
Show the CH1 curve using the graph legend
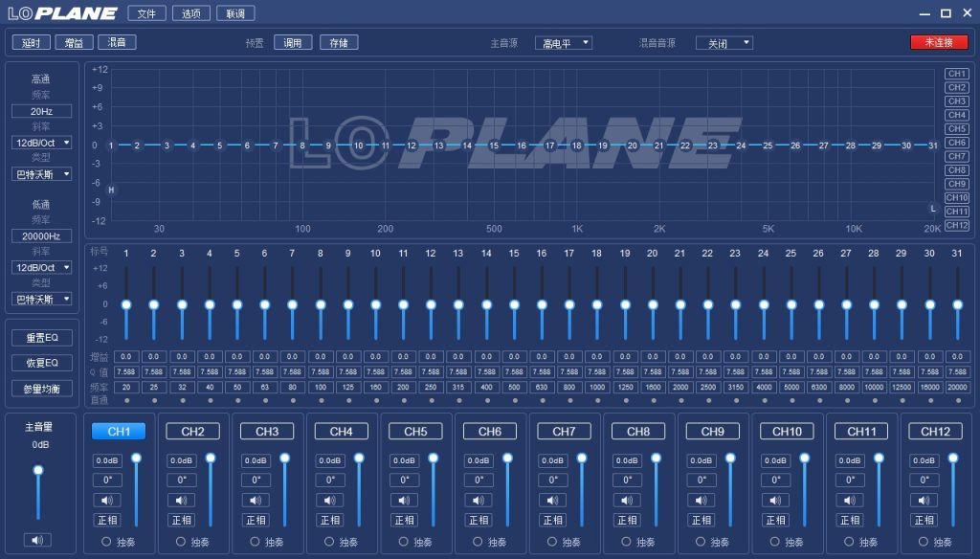957,74
